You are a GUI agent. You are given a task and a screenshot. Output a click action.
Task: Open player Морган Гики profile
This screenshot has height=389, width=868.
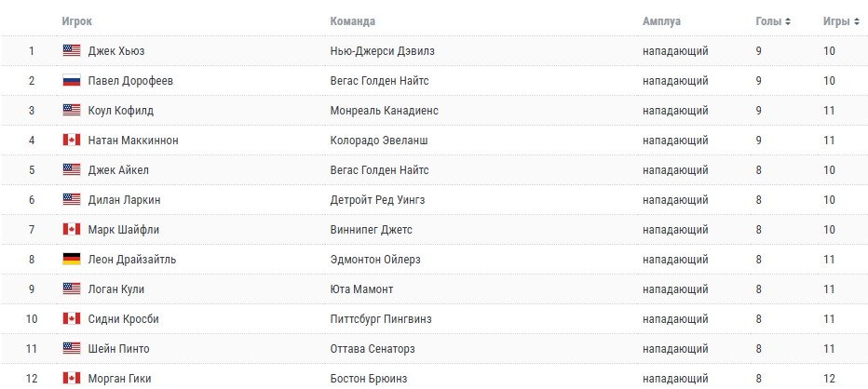click(118, 378)
